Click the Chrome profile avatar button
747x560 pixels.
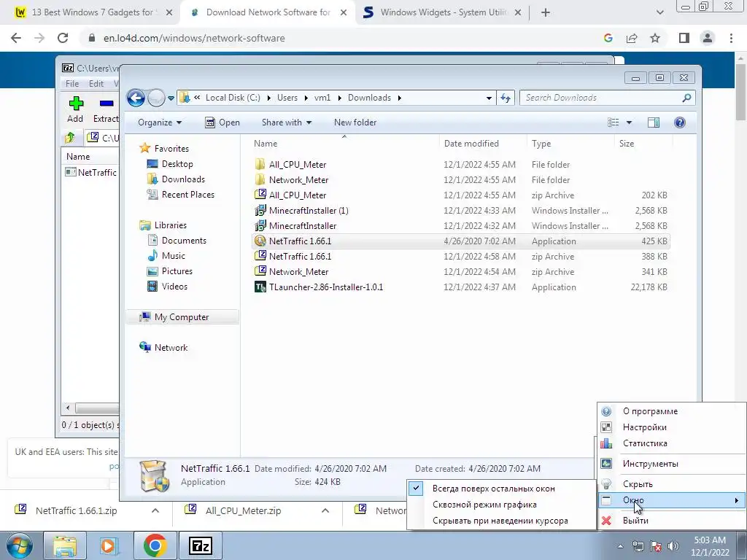[708, 38]
